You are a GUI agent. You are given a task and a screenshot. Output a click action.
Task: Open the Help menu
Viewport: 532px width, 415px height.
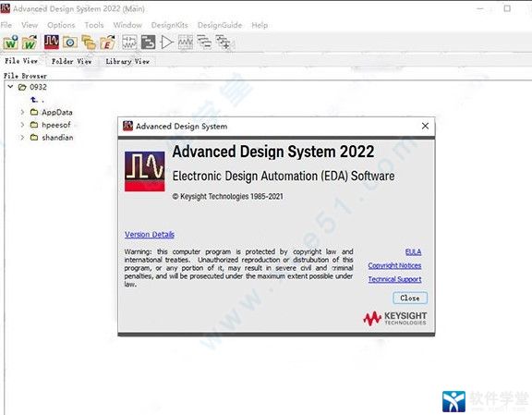pos(260,25)
